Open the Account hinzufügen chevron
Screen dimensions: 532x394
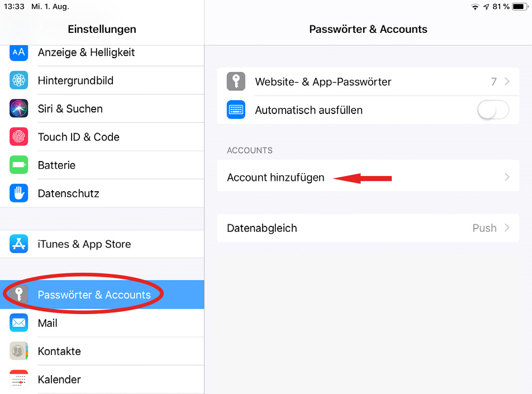point(507,177)
